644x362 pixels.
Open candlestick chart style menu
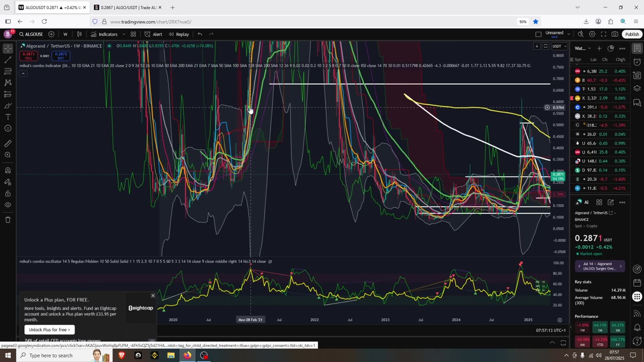point(79,34)
